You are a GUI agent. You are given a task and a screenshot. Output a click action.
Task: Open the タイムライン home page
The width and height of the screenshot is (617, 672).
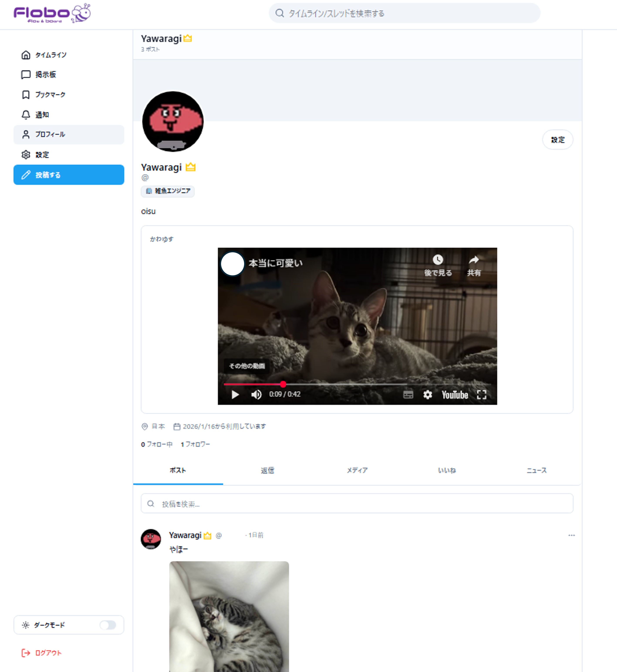50,55
